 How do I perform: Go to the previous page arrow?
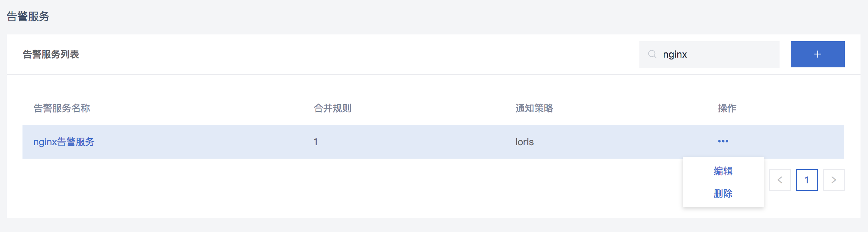[x=780, y=180]
